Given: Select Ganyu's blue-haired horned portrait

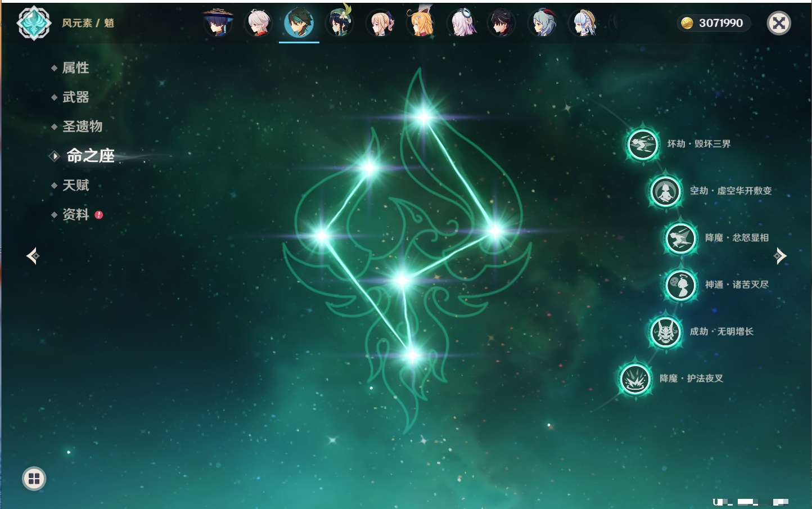Looking at the screenshot, I should pyautogui.click(x=543, y=23).
